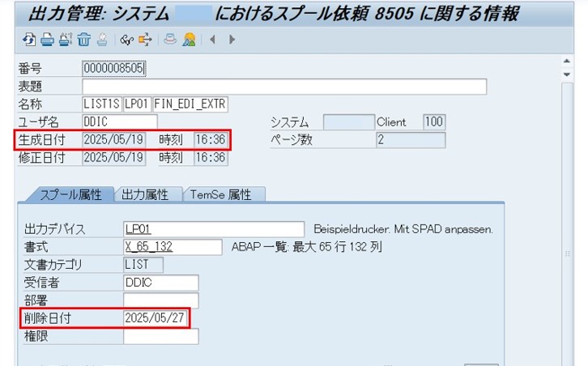Click the 書式 field X_65_132

[173, 247]
